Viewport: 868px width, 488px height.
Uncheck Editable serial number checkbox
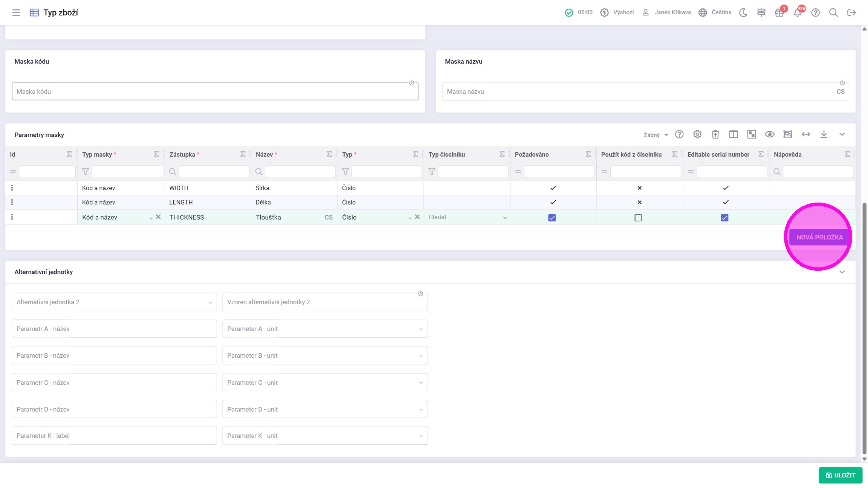(724, 218)
